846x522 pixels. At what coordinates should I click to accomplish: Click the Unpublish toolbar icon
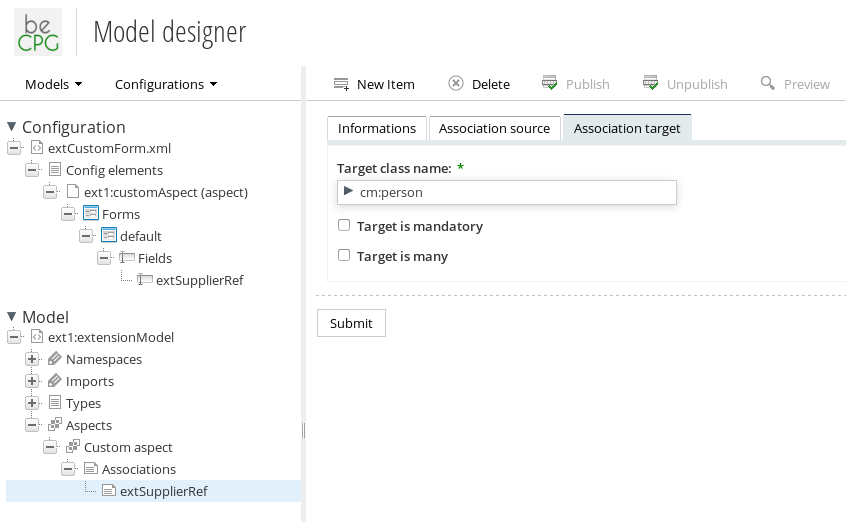tap(651, 84)
